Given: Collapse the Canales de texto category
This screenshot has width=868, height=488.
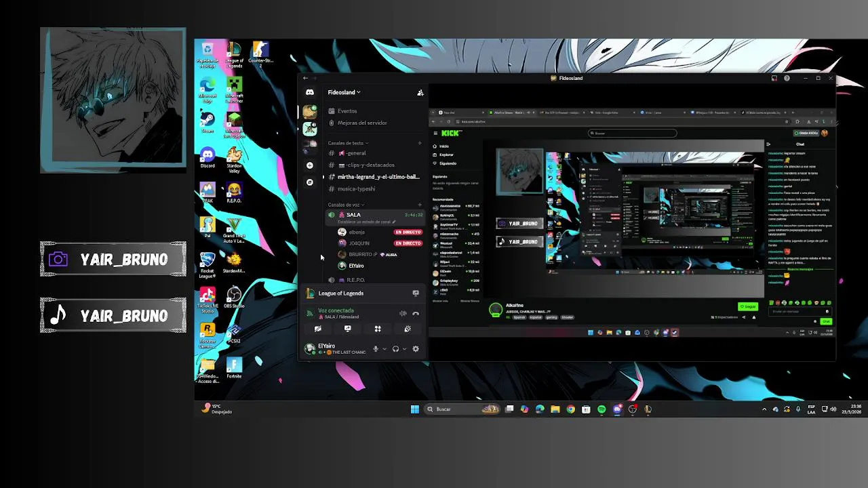Looking at the screenshot, I should click(x=348, y=143).
